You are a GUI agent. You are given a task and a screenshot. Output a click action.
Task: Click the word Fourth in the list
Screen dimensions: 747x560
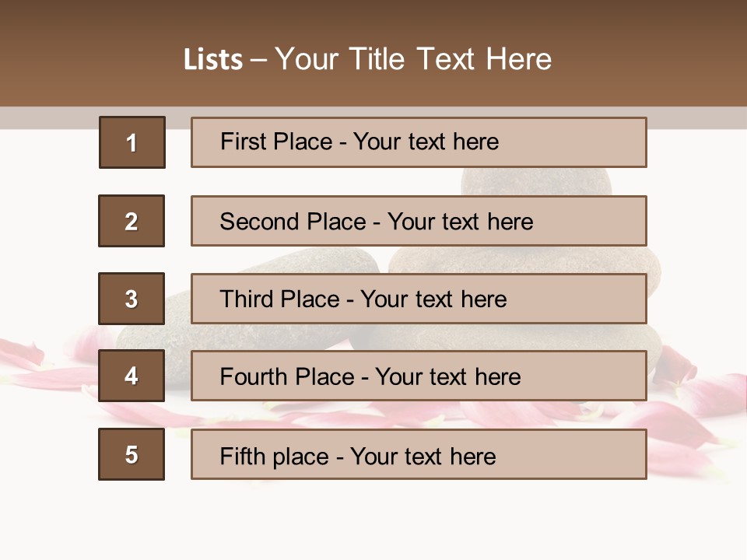coord(252,377)
